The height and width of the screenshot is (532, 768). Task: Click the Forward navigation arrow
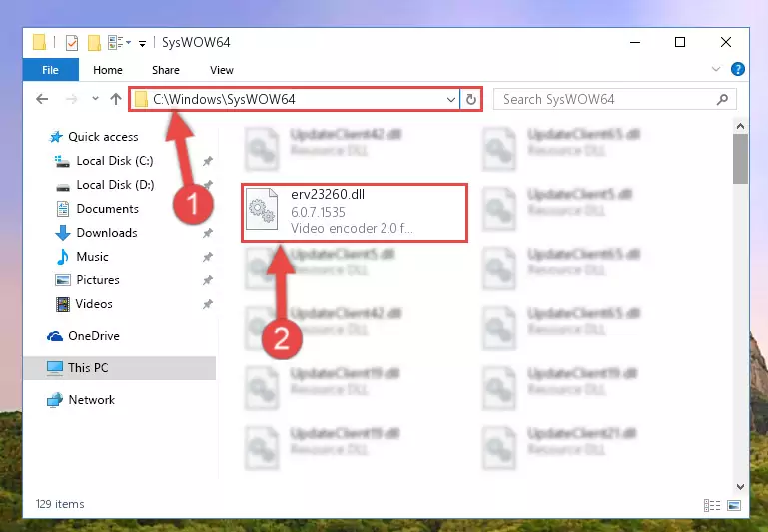click(72, 100)
